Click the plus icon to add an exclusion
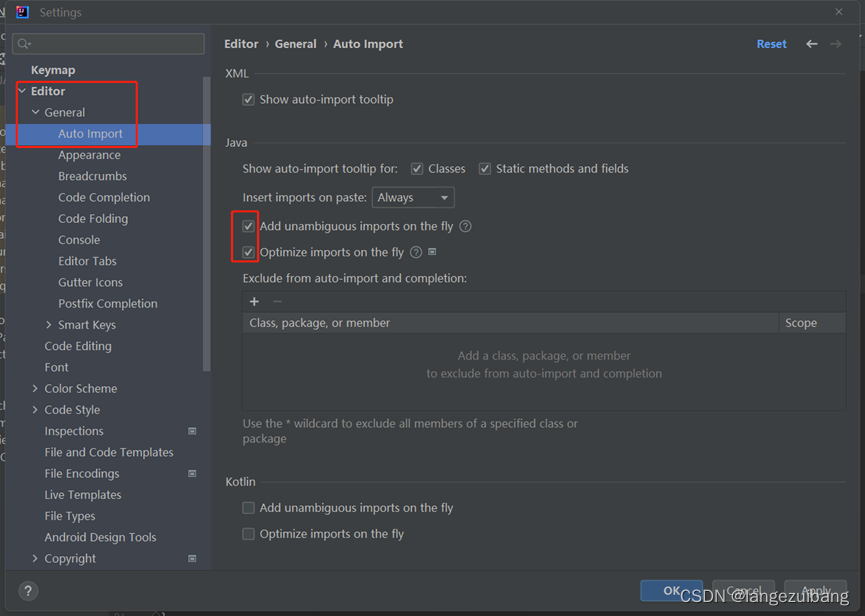The width and height of the screenshot is (865, 616). [254, 301]
